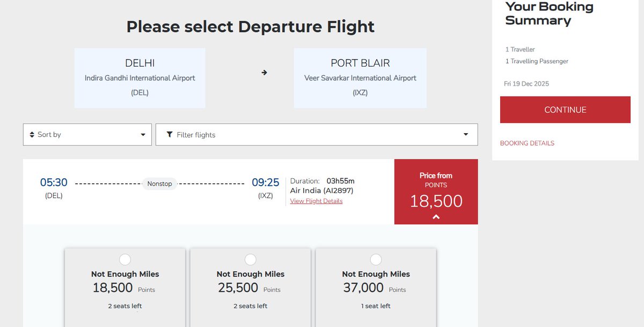
Task: Pick the 37,000 Points fare radio button
Action: pyautogui.click(x=376, y=260)
